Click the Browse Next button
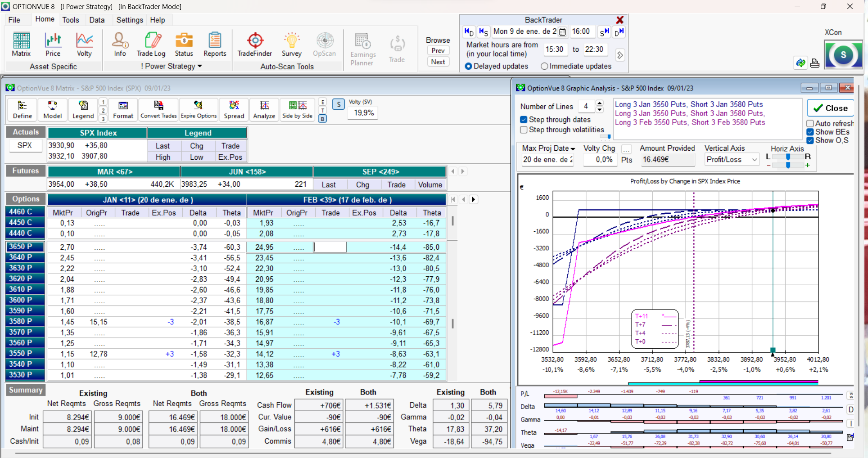Screen dimensions: 868x458 (x=438, y=62)
